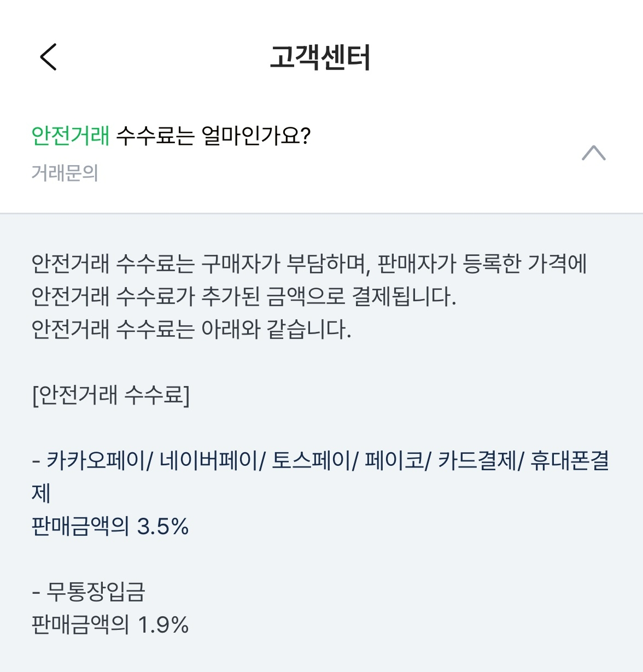Click the 카드결제 payment method text
Screen dimensions: 643x672
(x=477, y=460)
